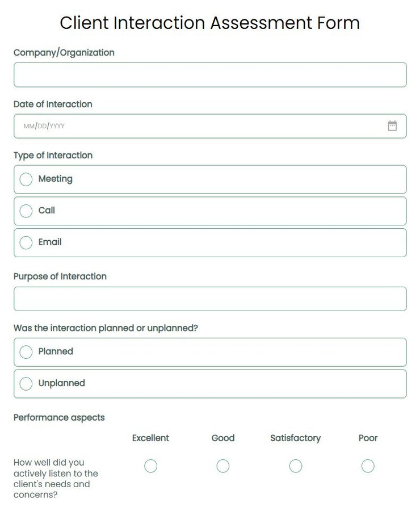Viewport: 420px width, 511px height.
Task: Click the Company/Organization label
Action: (x=64, y=52)
